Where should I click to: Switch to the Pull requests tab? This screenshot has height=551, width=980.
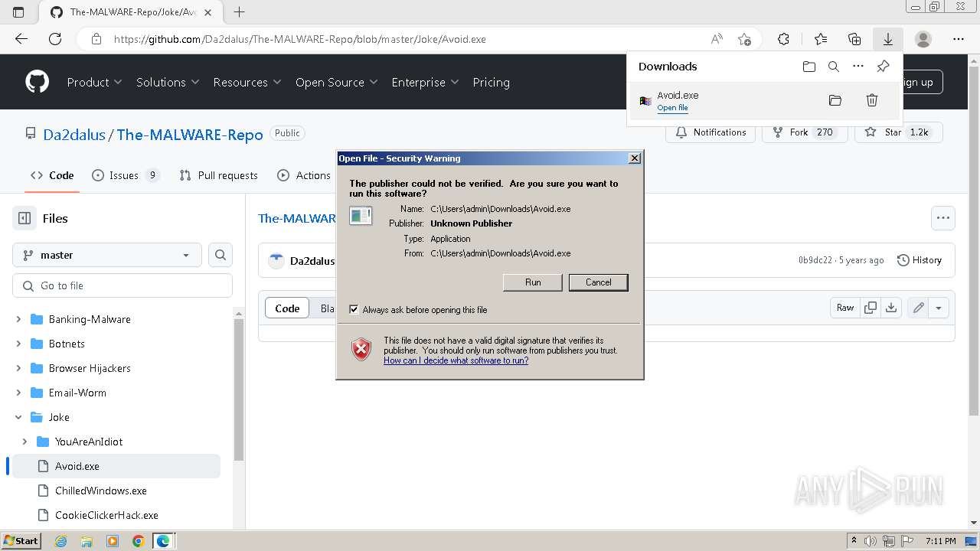click(218, 175)
